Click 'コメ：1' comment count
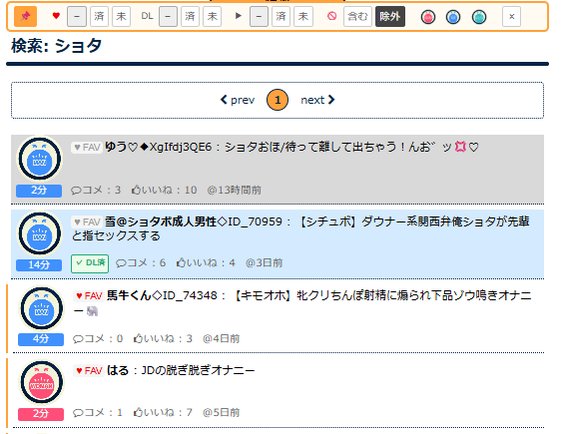This screenshot has width=563, height=434. coord(98,412)
